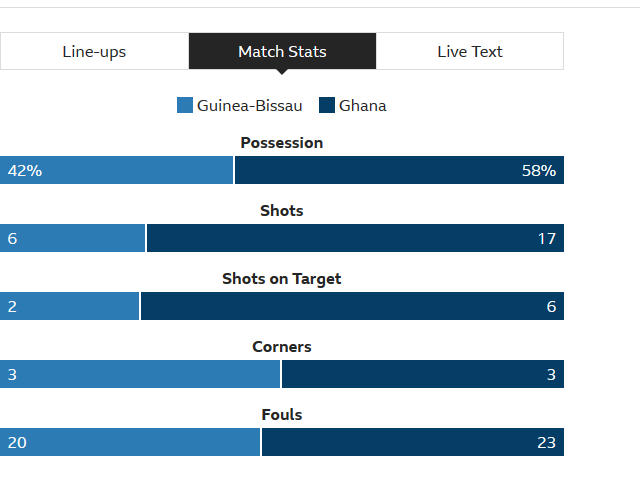Click the Ghana legend color swatch
Viewport: 640px width, 492px height.
(327, 105)
